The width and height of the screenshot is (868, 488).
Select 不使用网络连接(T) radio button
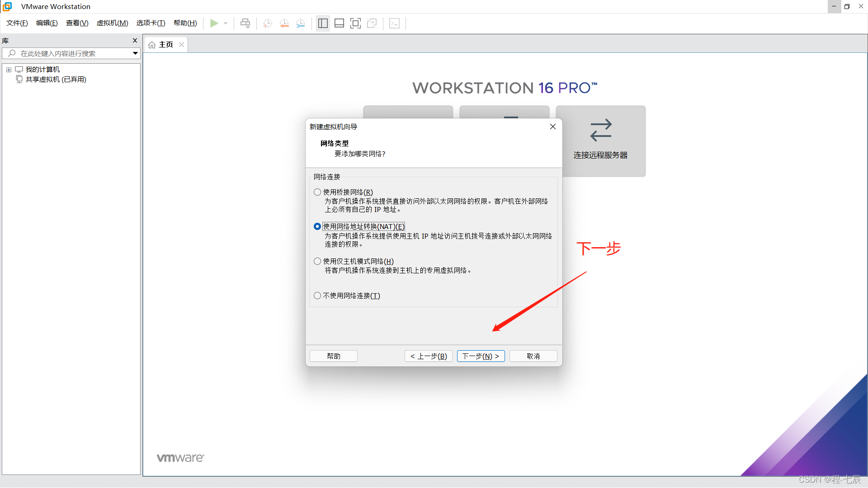[x=317, y=296]
